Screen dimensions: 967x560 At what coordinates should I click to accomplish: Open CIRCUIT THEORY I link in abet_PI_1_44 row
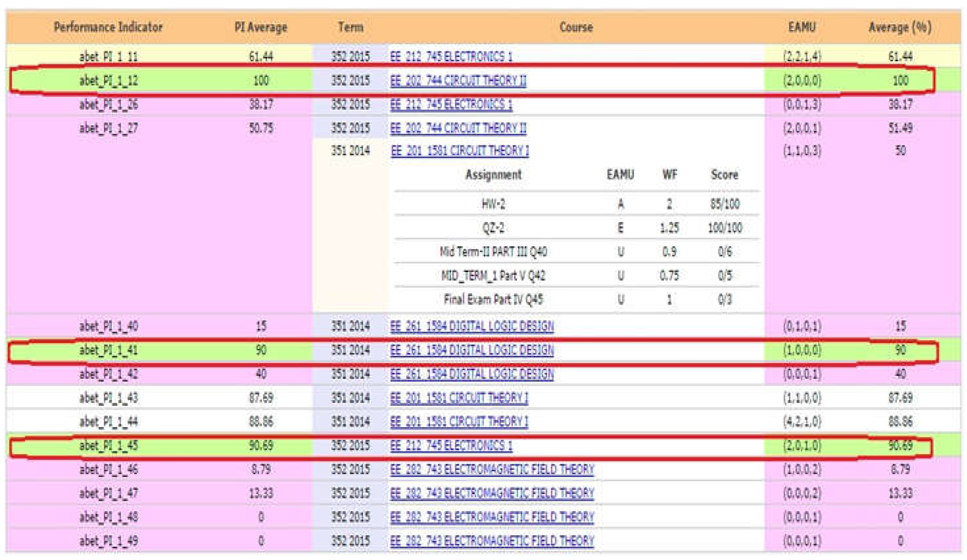pos(459,421)
